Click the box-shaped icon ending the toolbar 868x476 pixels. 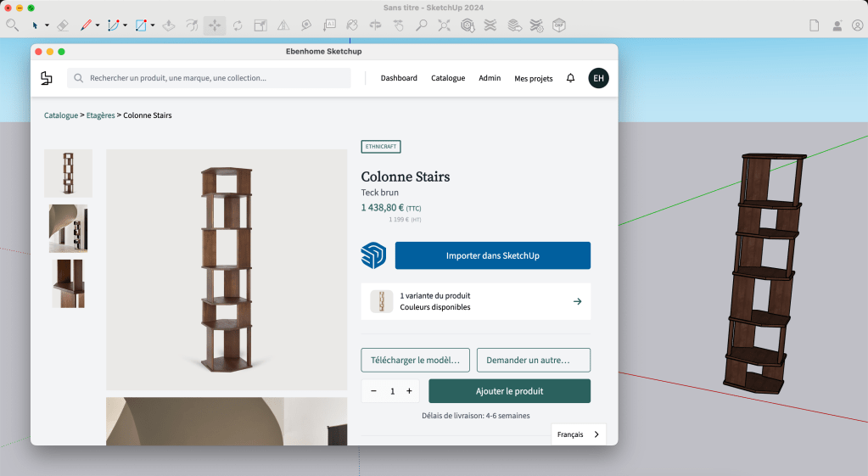pos(559,25)
